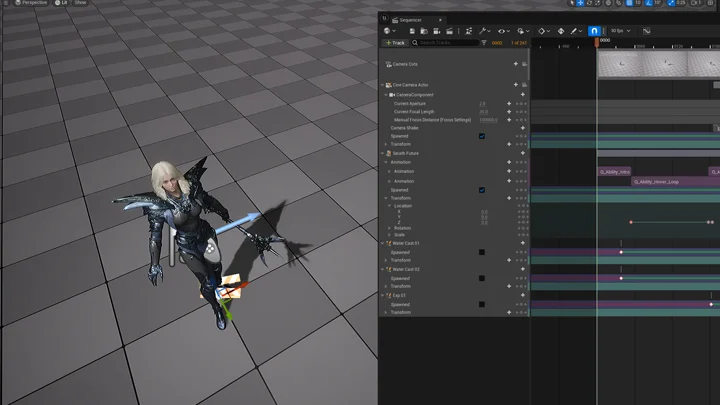The height and width of the screenshot is (405, 720).
Task: Select the Q_Ability_Intro animation clip
Action: (614, 172)
